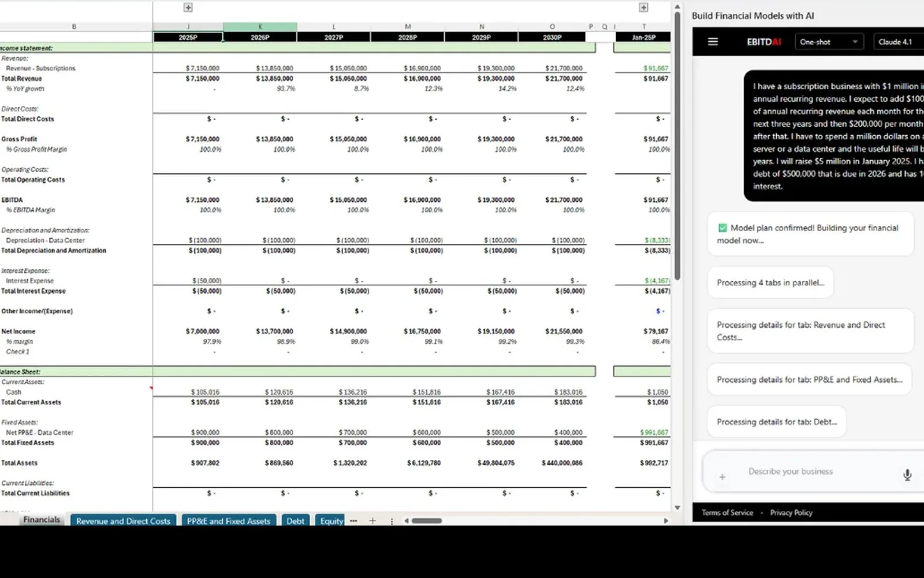This screenshot has height=578, width=924.
Task: Click the EBITDA row label
Action: click(x=12, y=200)
